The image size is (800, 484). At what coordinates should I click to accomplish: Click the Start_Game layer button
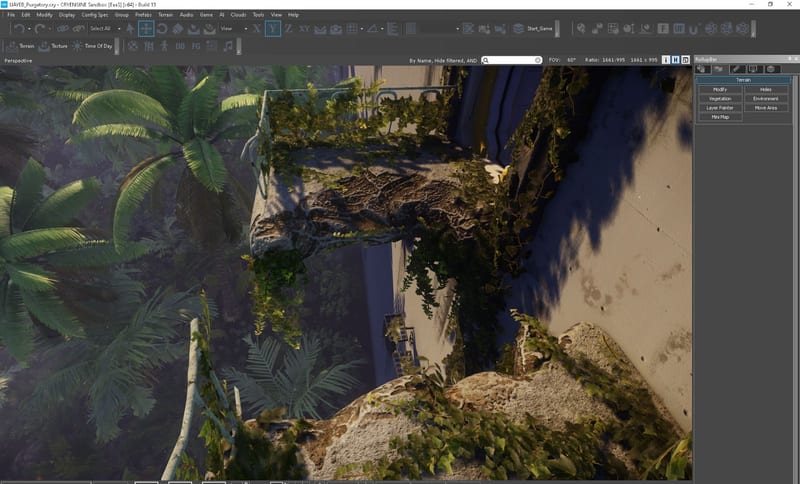click(x=533, y=29)
